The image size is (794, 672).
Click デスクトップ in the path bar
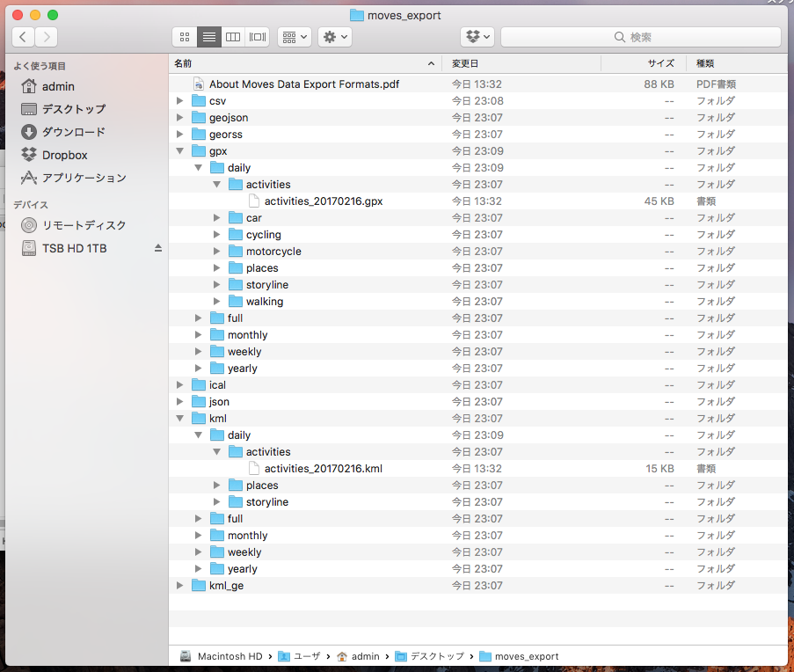(x=429, y=656)
